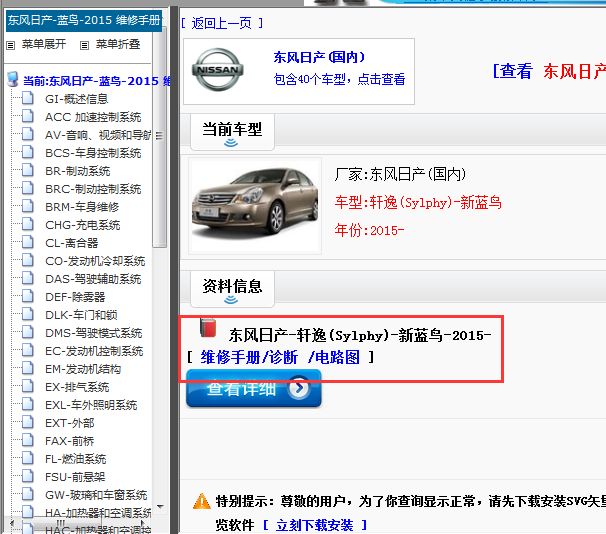Click the Sylphy car thumbnail image
606x534 pixels.
pyautogui.click(x=255, y=206)
